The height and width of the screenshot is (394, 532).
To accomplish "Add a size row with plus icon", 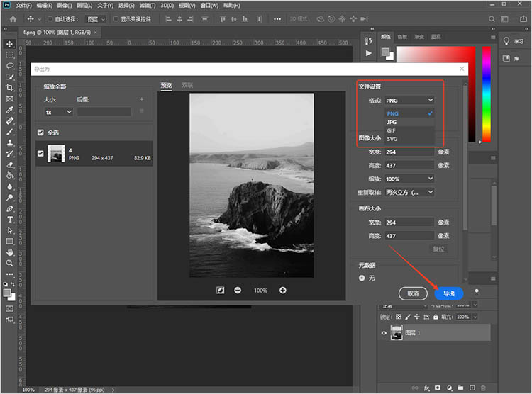I will pos(142,99).
